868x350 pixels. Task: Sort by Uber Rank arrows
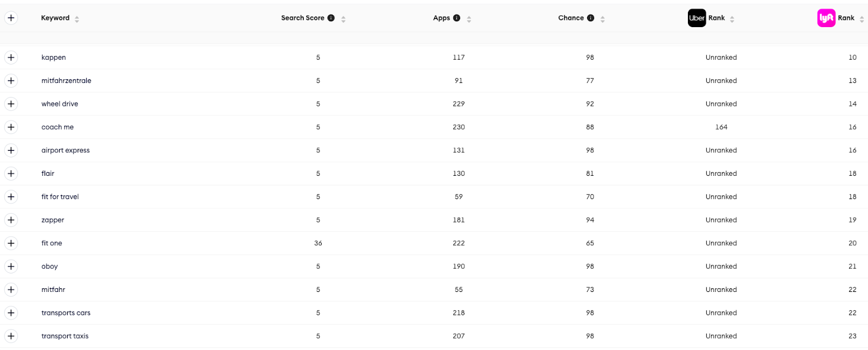point(732,19)
